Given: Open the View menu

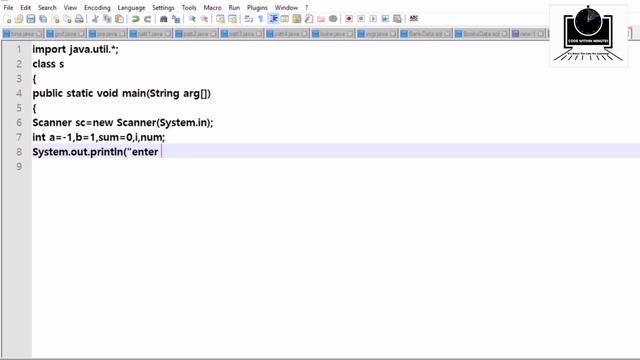Looking at the screenshot, I should click(x=70, y=8).
